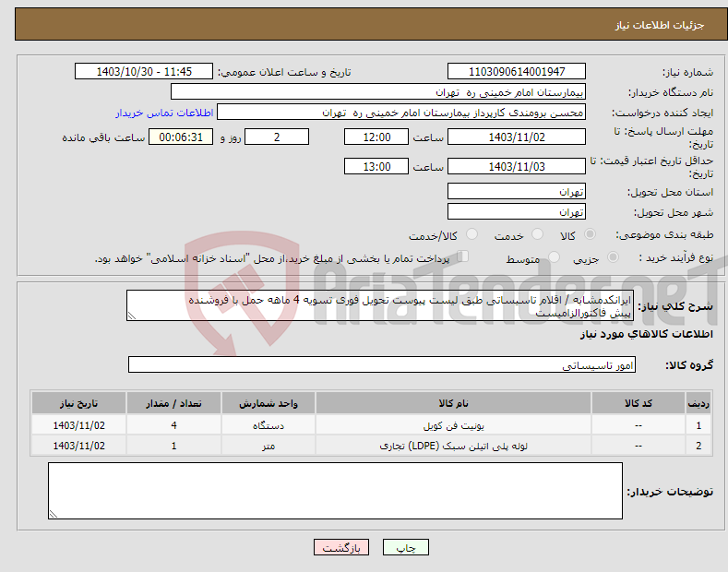Click the چاپ print button

(x=405, y=547)
